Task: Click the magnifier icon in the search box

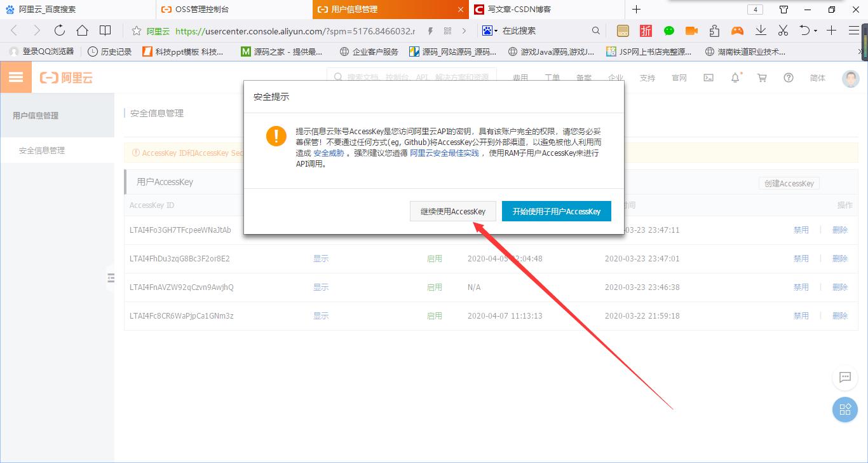Action: (x=596, y=31)
